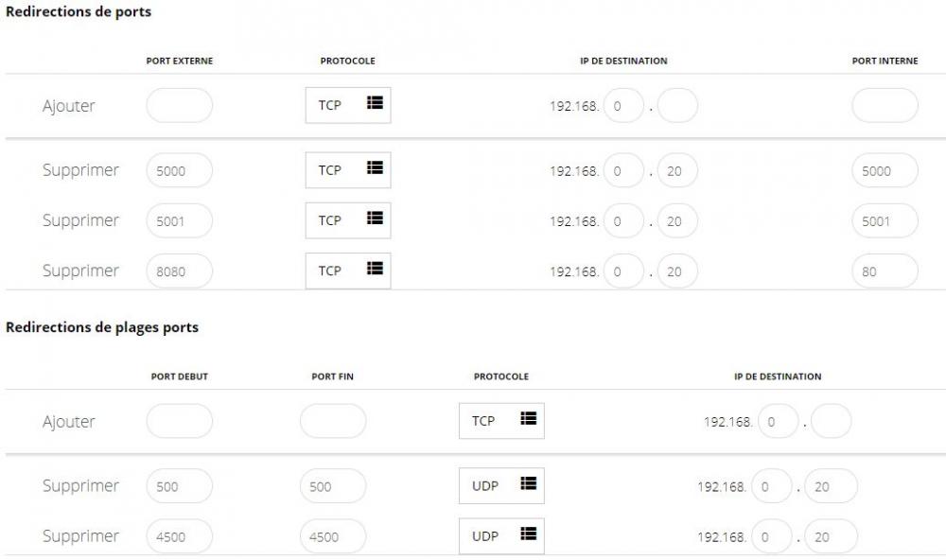This screenshot has height=560, width=946.
Task: Remove the UDP 4500 range rule
Action: (x=80, y=536)
